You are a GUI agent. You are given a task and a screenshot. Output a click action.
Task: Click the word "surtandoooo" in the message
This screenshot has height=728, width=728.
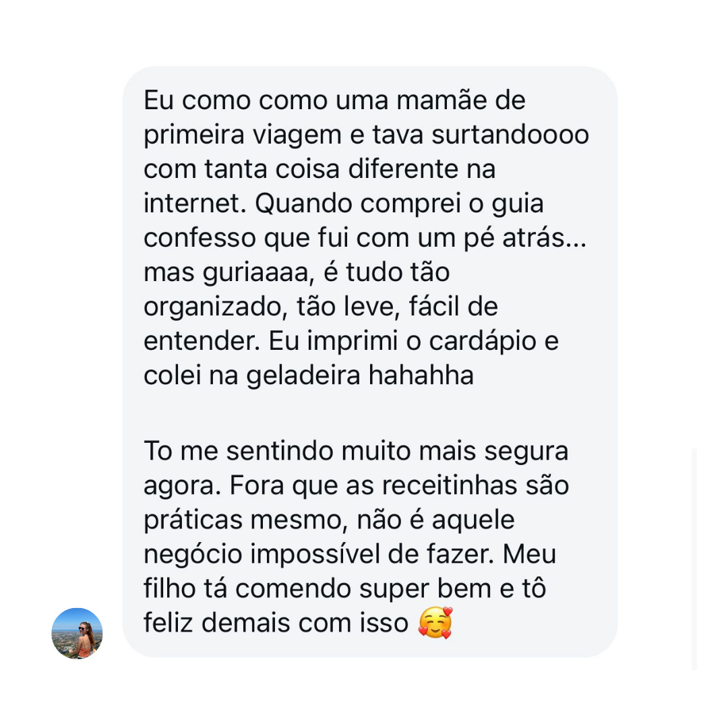click(x=519, y=135)
